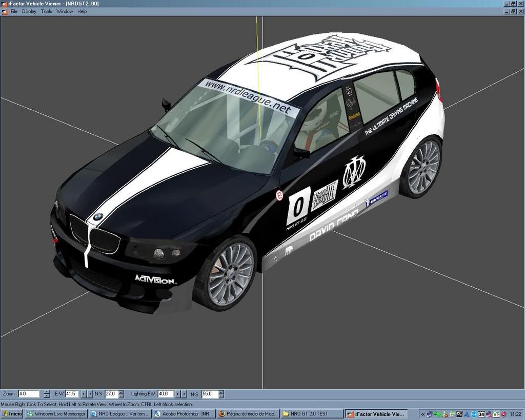Click the Windows Live Messenger taskbar icon
The image size is (525, 420).
(56, 414)
